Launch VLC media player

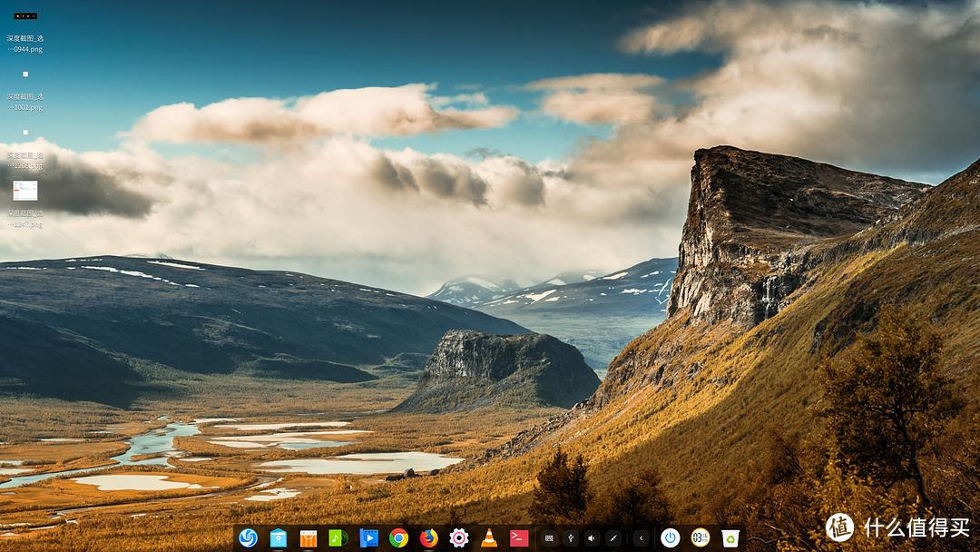tap(488, 537)
